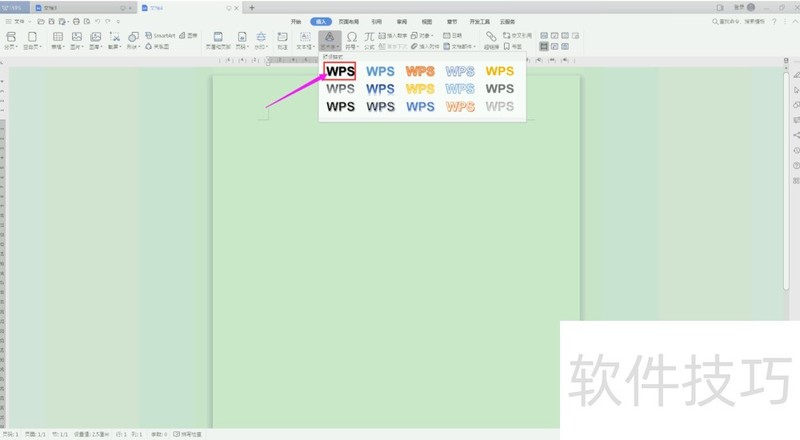Viewport: 800px width, 440px height.
Task: Click the Picture (图片) insert icon
Action: tap(77, 40)
